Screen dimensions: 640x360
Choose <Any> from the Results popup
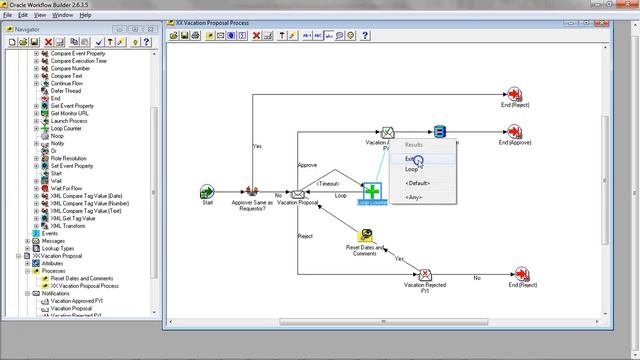click(423, 197)
